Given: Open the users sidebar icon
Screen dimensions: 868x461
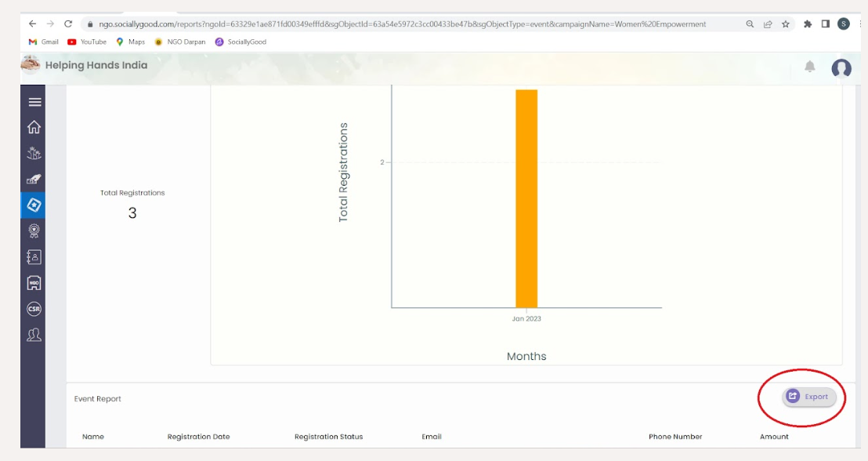Looking at the screenshot, I should tap(34, 335).
